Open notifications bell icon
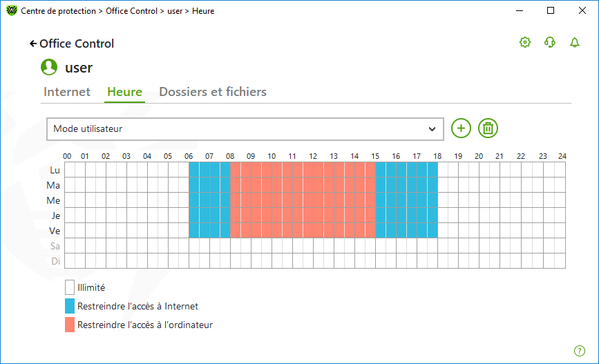 (x=575, y=43)
